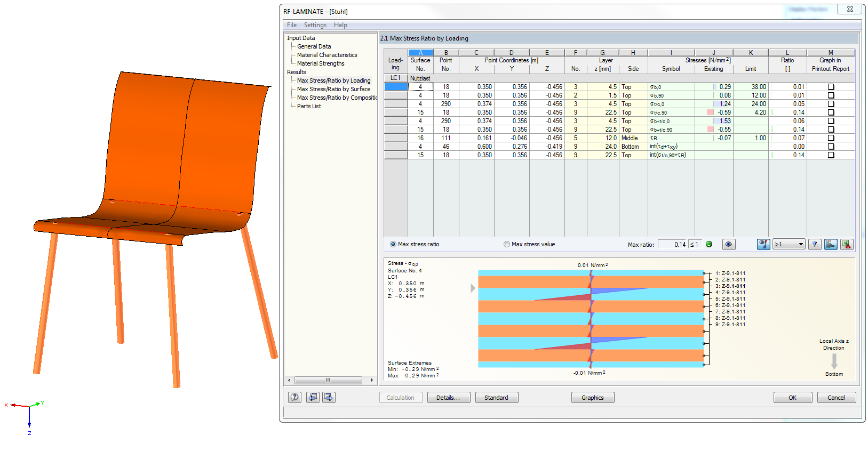Select the Max stress value radio button
Viewport: 868px width, 476px height.
tap(507, 244)
